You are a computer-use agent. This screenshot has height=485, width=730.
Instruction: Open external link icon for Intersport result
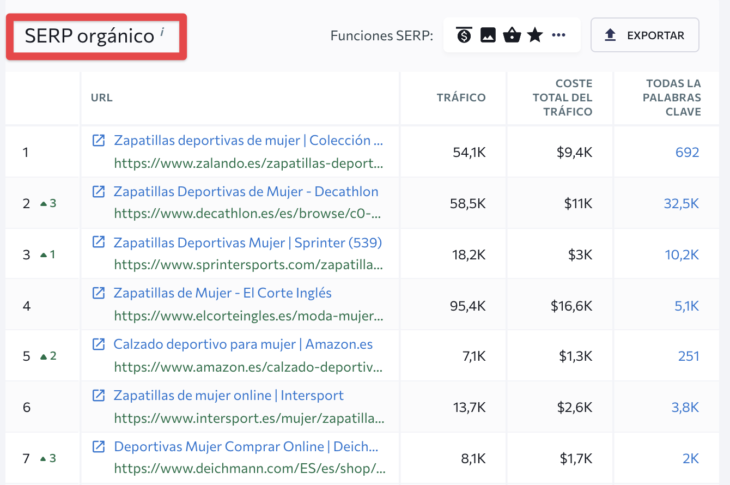click(98, 395)
